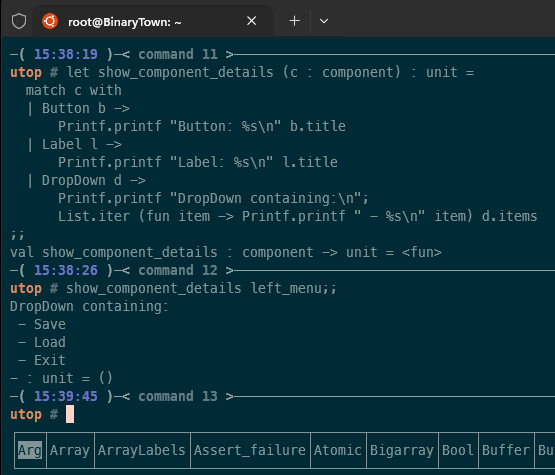Click the shield icon left of the tab
This screenshot has height=475, width=555.
[x=19, y=21]
